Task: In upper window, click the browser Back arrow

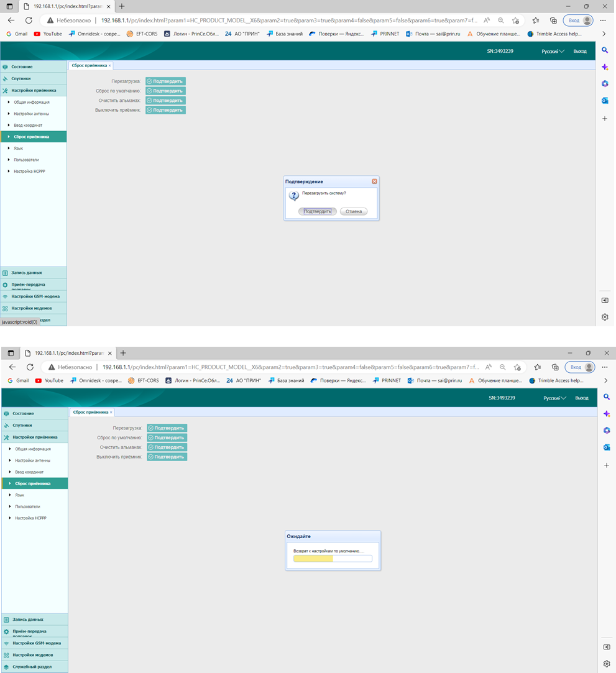Action: tap(11, 20)
